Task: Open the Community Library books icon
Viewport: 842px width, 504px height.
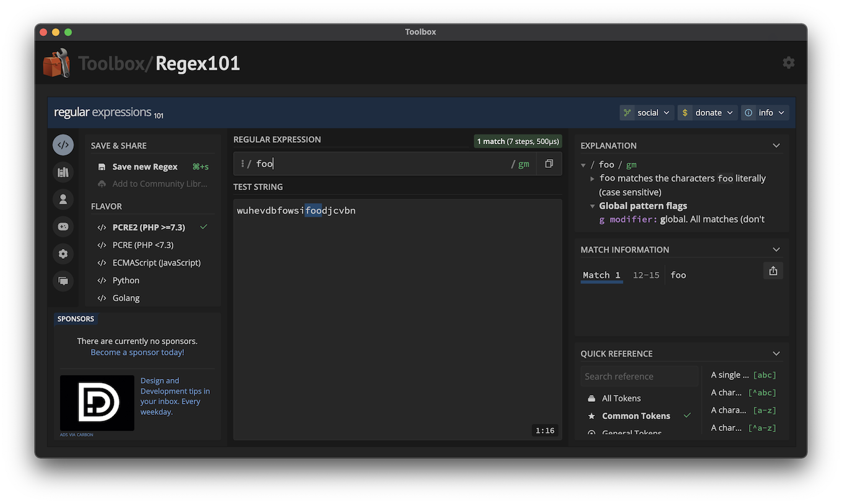Action: (x=63, y=172)
